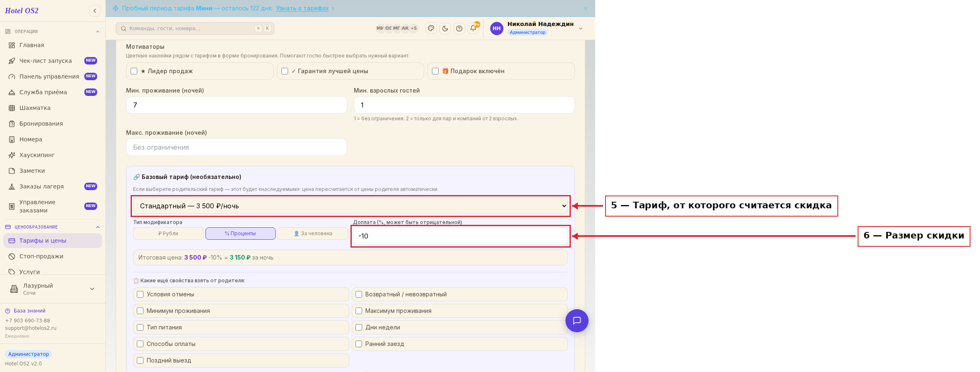Click the bell icon for Служба приёма
This screenshot has height=372, width=980.
[x=12, y=92]
